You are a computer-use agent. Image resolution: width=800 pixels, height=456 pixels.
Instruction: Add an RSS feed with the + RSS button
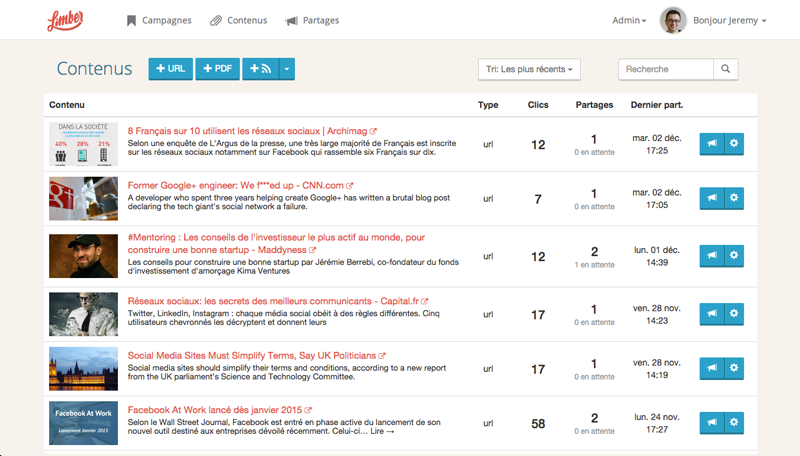coord(261,69)
